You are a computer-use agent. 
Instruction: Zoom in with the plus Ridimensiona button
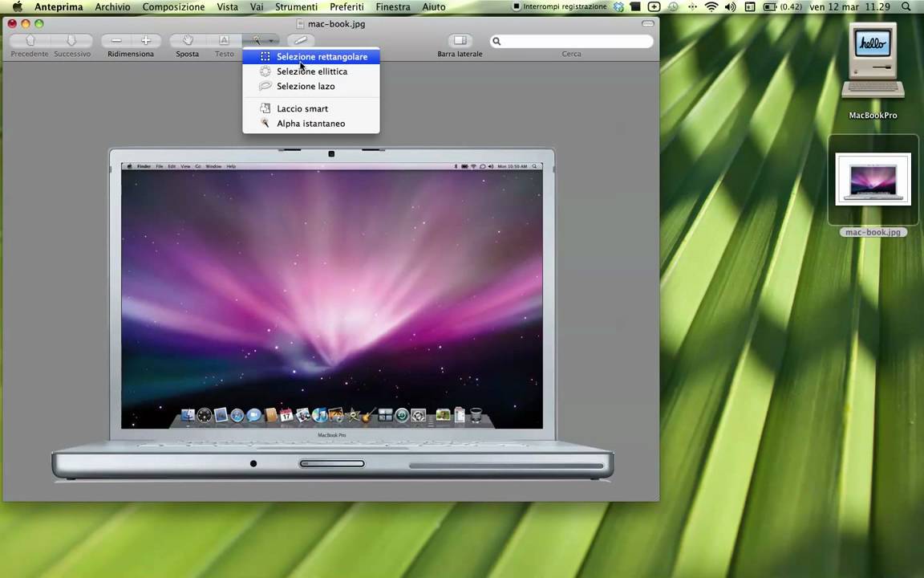[x=146, y=40]
